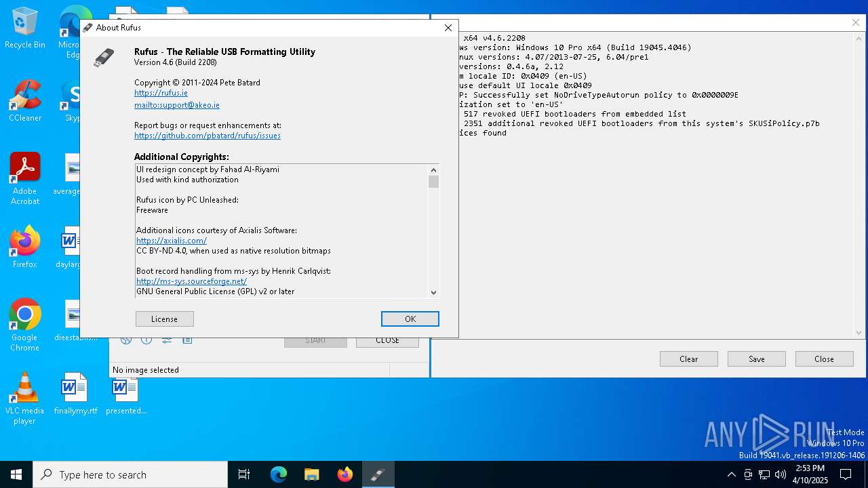Open the https://rufus.ie link
Screen dimensions: 868x488
point(161,93)
